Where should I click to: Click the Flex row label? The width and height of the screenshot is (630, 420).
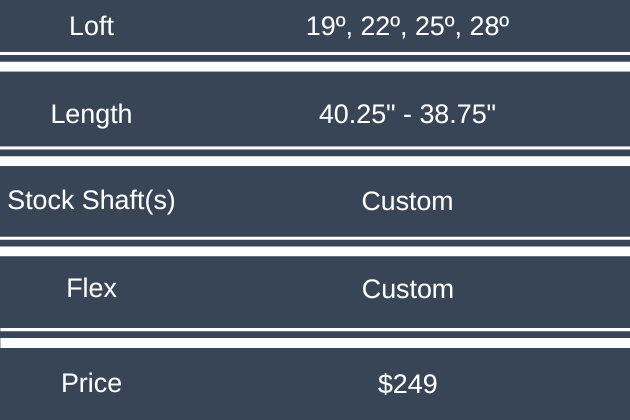91,289
